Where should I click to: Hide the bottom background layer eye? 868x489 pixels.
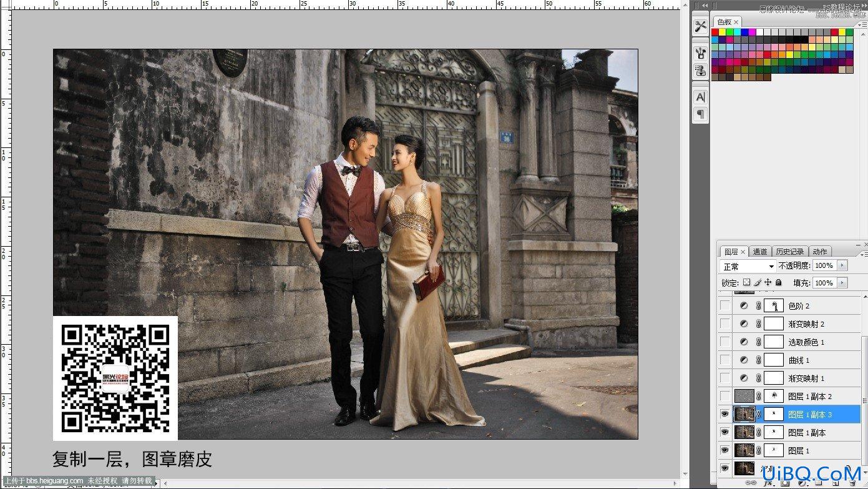tap(724, 468)
